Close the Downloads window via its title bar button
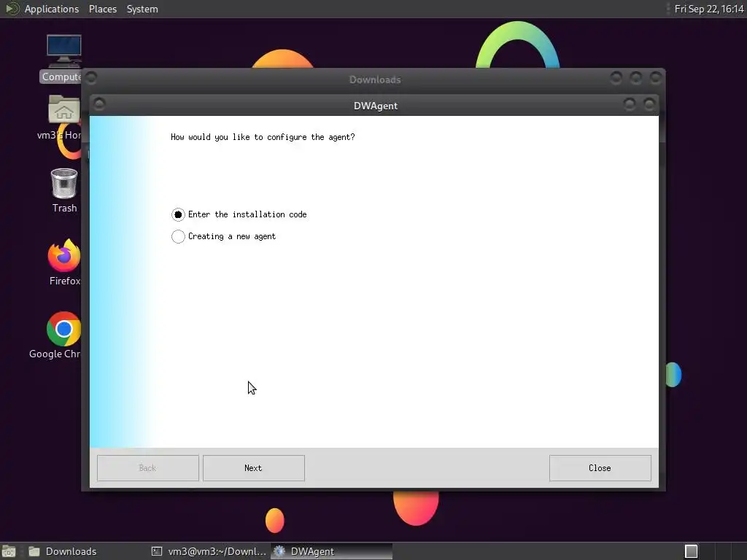The width and height of the screenshot is (747, 560). click(656, 77)
